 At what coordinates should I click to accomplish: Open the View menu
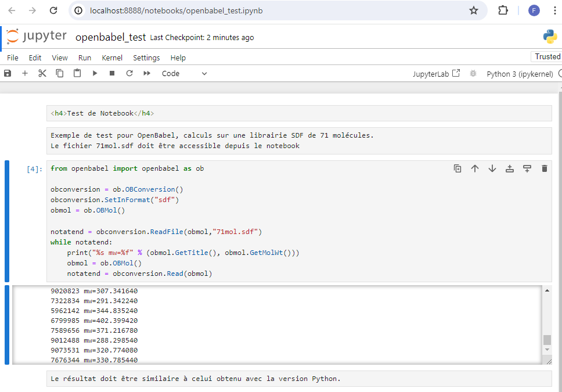[60, 57]
